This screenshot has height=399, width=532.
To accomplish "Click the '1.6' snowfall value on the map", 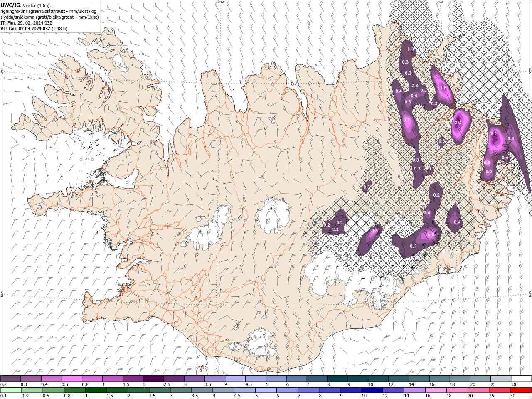I will pyautogui.click(x=443, y=88).
